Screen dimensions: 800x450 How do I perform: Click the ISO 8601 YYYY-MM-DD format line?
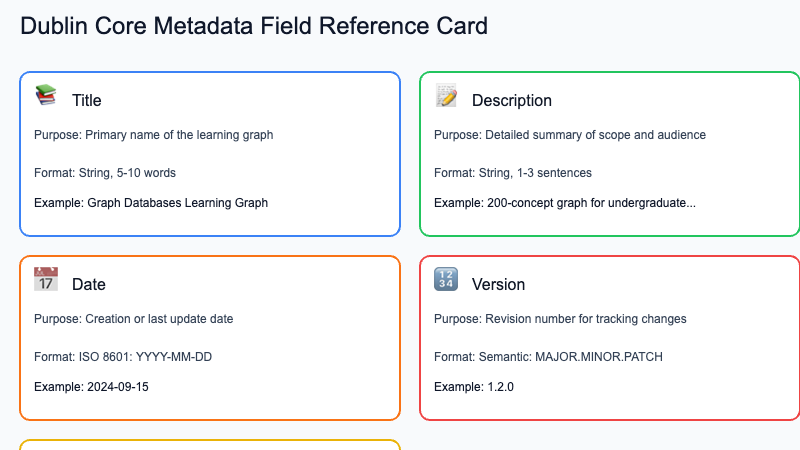click(x=124, y=356)
